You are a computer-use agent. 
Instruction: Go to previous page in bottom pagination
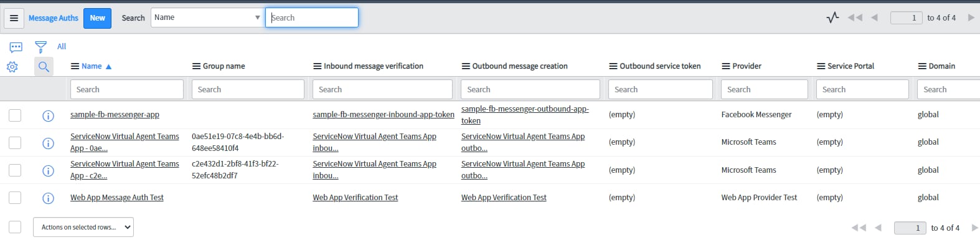click(x=878, y=228)
